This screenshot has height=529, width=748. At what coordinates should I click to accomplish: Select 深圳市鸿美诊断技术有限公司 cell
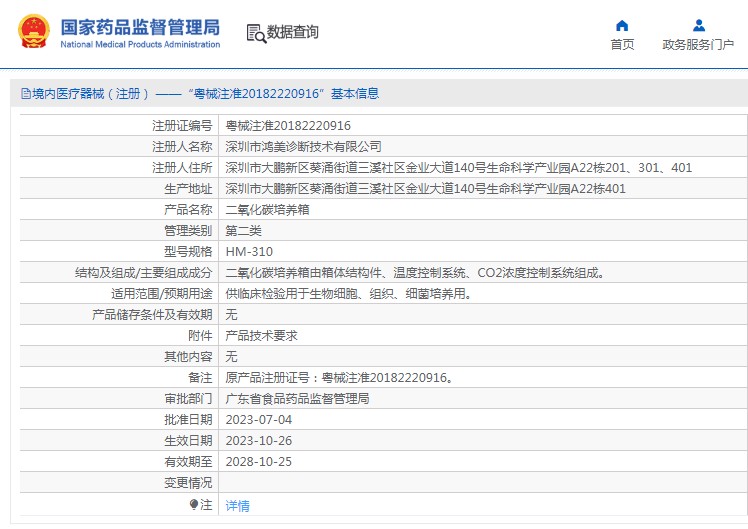[x=303, y=146]
